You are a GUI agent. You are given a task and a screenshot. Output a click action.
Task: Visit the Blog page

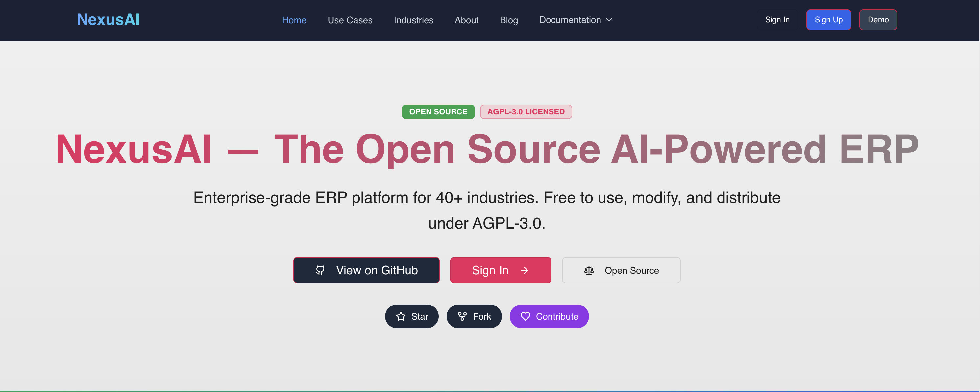[x=509, y=20]
